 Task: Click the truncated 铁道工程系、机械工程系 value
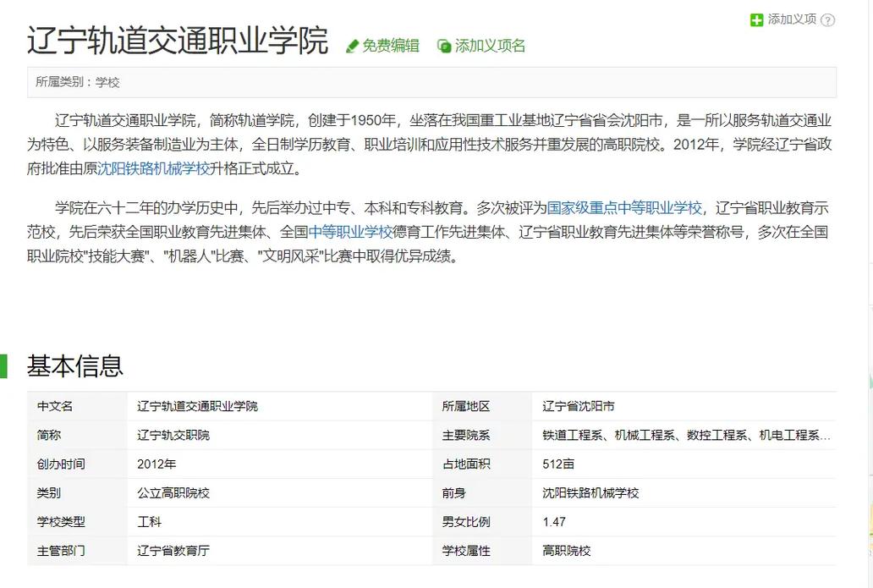coord(687,436)
